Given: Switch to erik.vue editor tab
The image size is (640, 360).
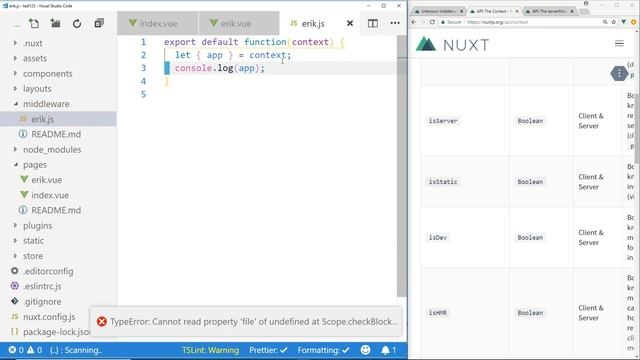Looking at the screenshot, I should (x=239, y=23).
